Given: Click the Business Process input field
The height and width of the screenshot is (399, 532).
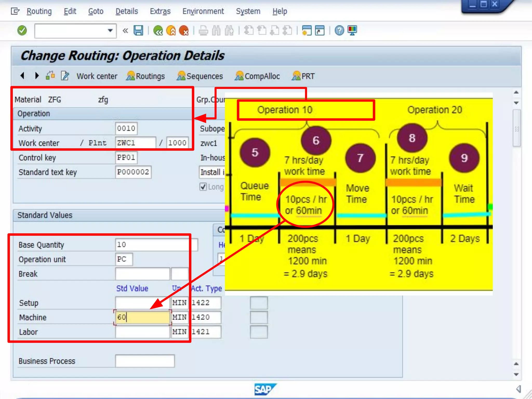Looking at the screenshot, I should click(145, 361).
